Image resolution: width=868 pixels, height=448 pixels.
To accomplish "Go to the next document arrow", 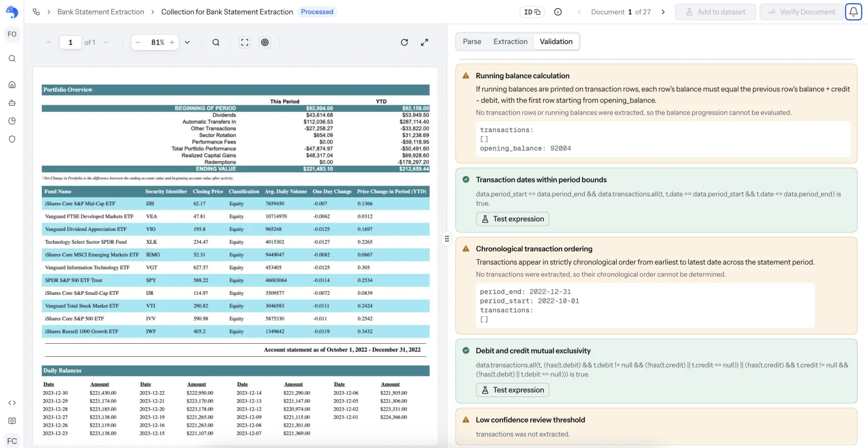I will click(663, 12).
